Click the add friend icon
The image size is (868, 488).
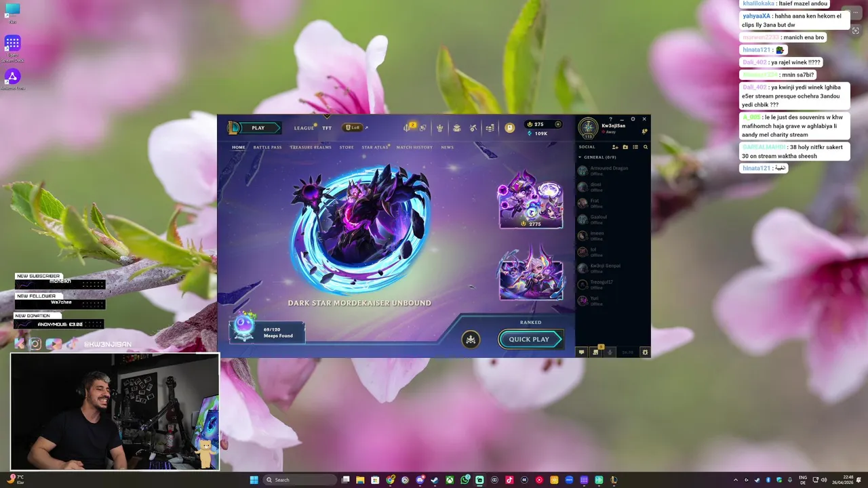[615, 147]
